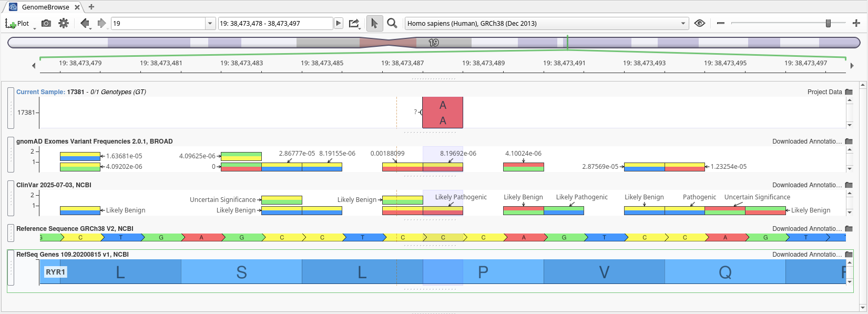
Task: Pan right with the ruler right arrow
Action: [x=852, y=66]
